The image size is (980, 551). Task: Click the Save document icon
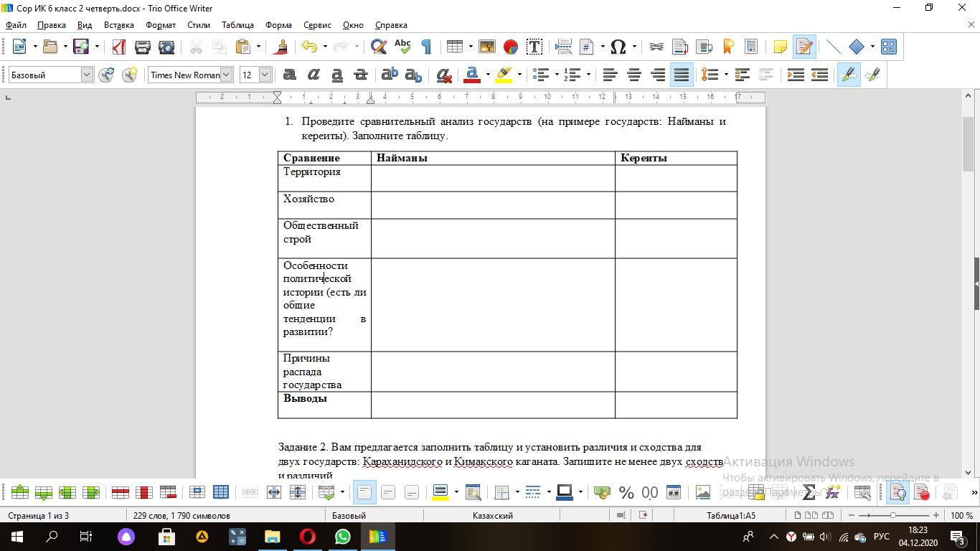point(81,47)
